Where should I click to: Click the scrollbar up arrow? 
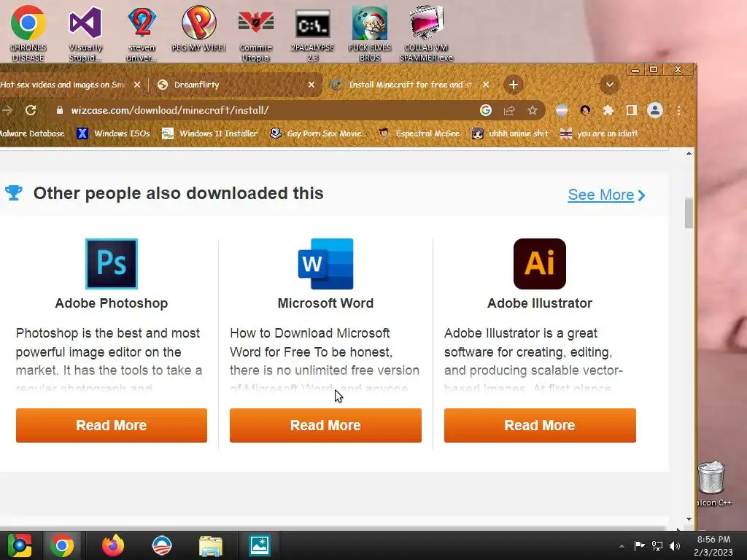(689, 153)
